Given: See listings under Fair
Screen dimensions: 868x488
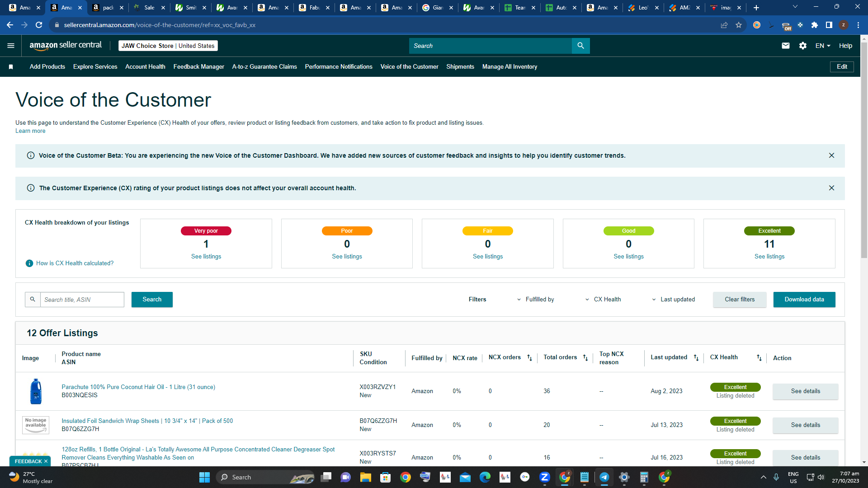Looking at the screenshot, I should point(488,257).
